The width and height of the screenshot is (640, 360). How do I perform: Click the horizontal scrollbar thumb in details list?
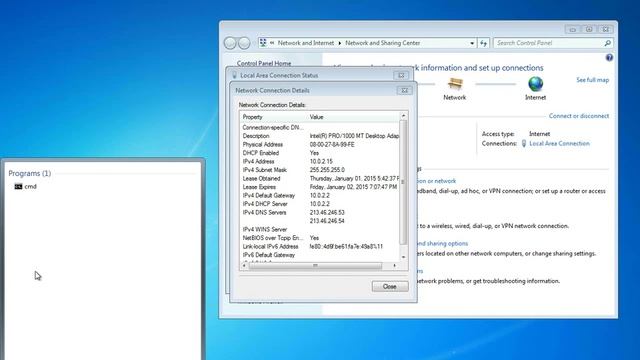[x=315, y=266]
